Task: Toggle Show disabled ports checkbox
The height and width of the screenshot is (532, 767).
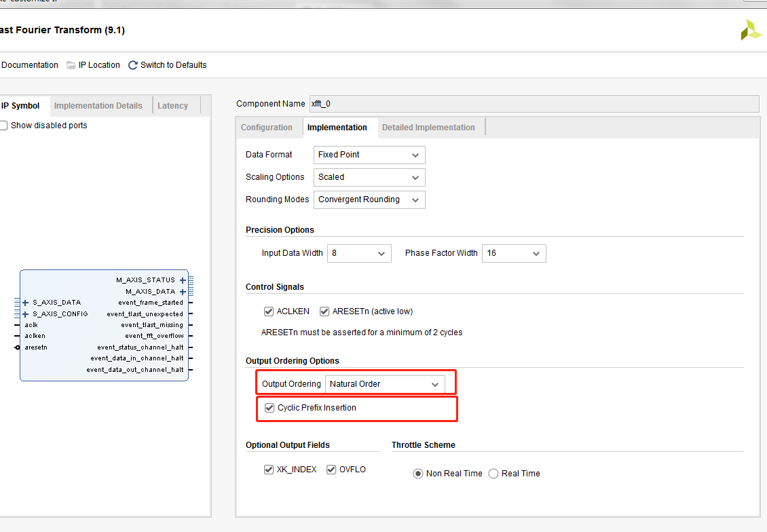Action: (x=3, y=125)
